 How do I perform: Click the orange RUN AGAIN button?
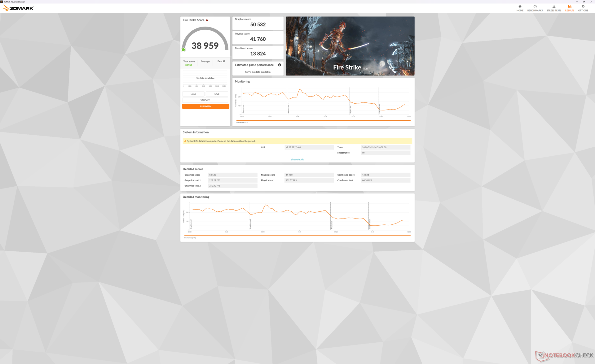205,106
